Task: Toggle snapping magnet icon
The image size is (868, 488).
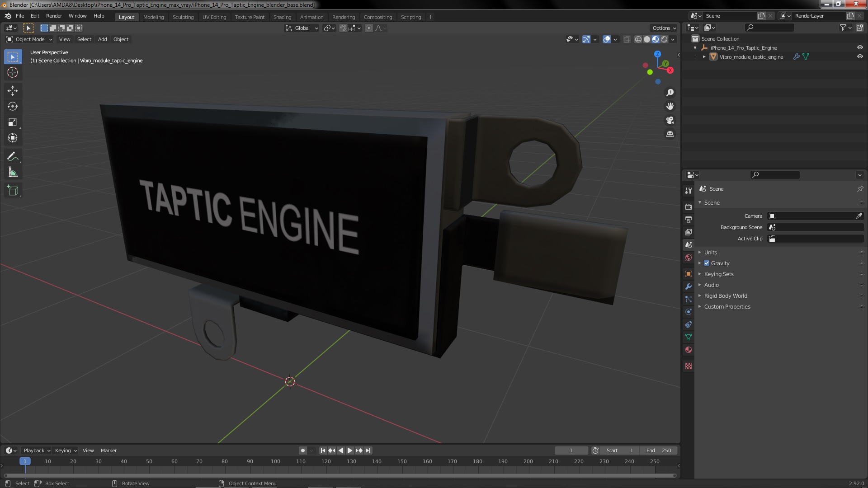Action: pyautogui.click(x=343, y=28)
